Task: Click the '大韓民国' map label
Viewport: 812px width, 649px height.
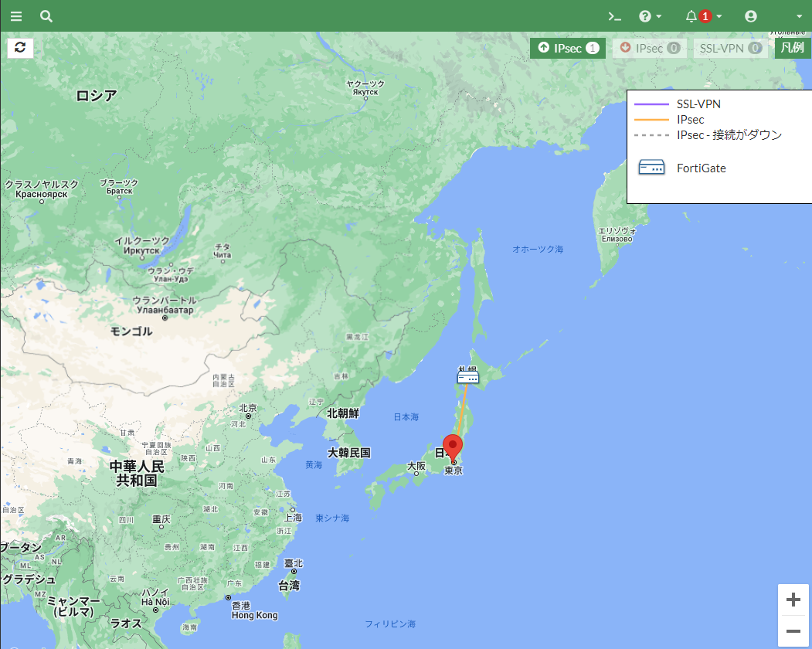Action: (349, 453)
